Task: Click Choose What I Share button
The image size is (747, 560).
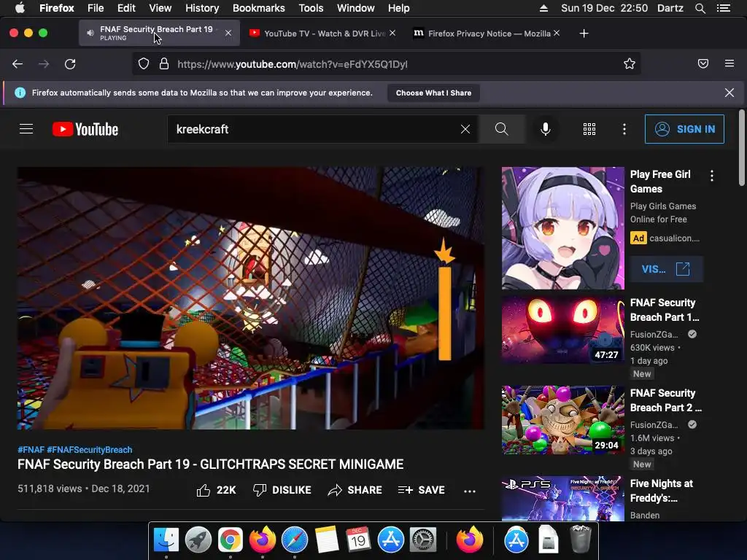Action: point(433,93)
